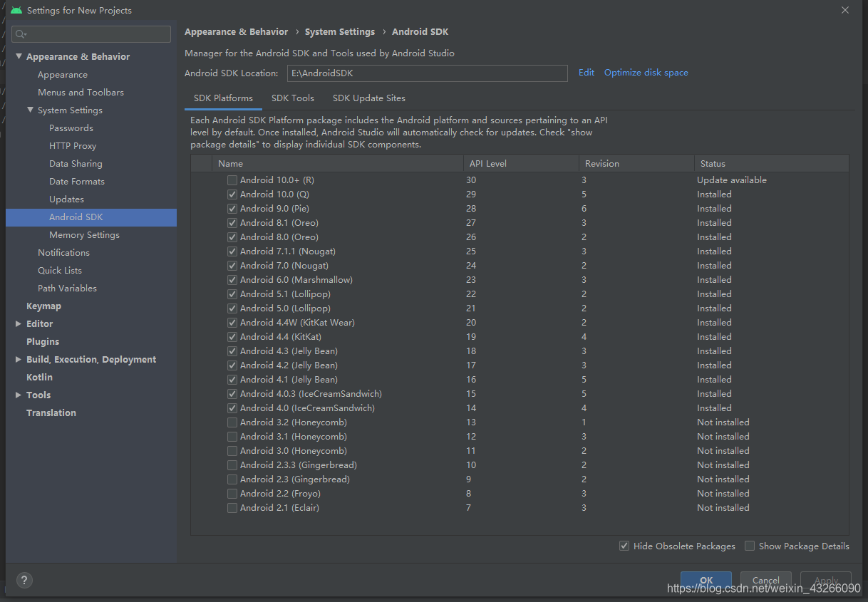Open the help question mark button

point(24,580)
